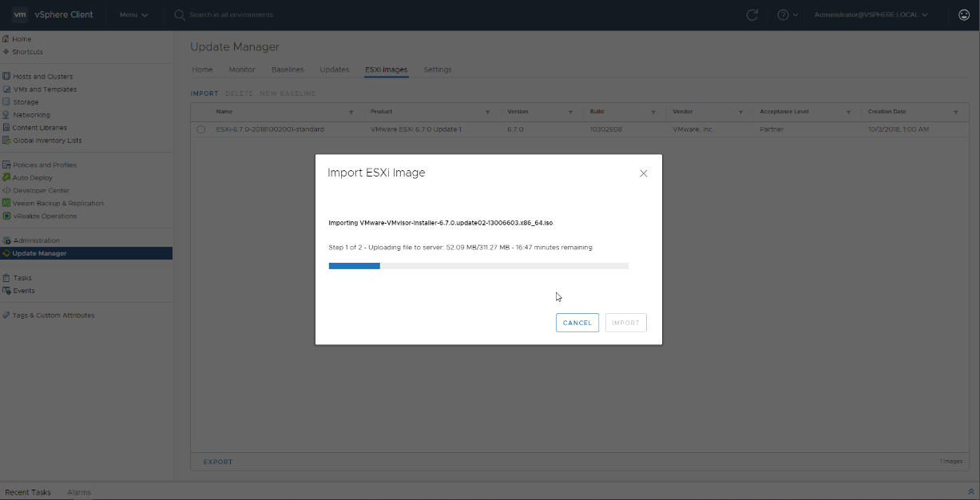
Task: Close the Import ESXi Image dialog
Action: click(644, 173)
